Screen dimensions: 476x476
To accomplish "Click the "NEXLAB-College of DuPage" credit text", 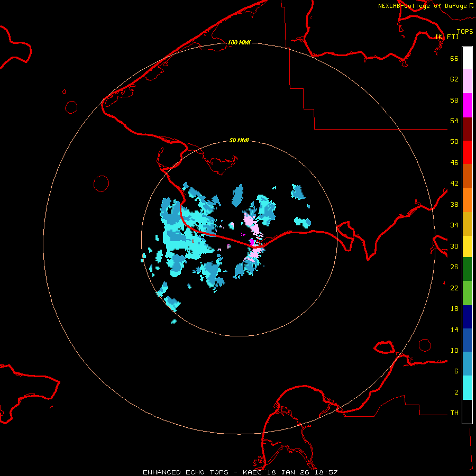I will click(x=422, y=6).
